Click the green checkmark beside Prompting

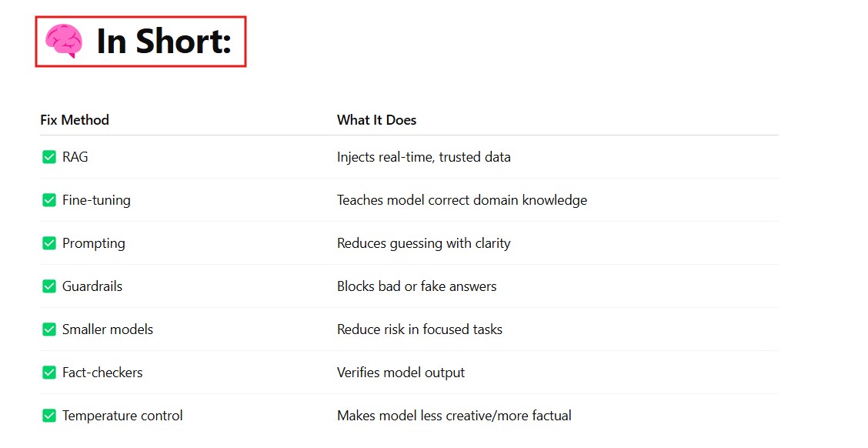49,243
